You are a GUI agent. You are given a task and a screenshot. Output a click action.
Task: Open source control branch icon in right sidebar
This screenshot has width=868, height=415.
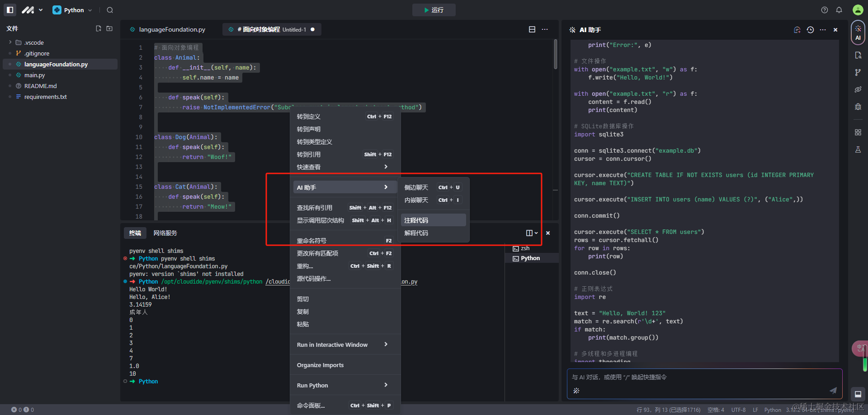click(858, 72)
